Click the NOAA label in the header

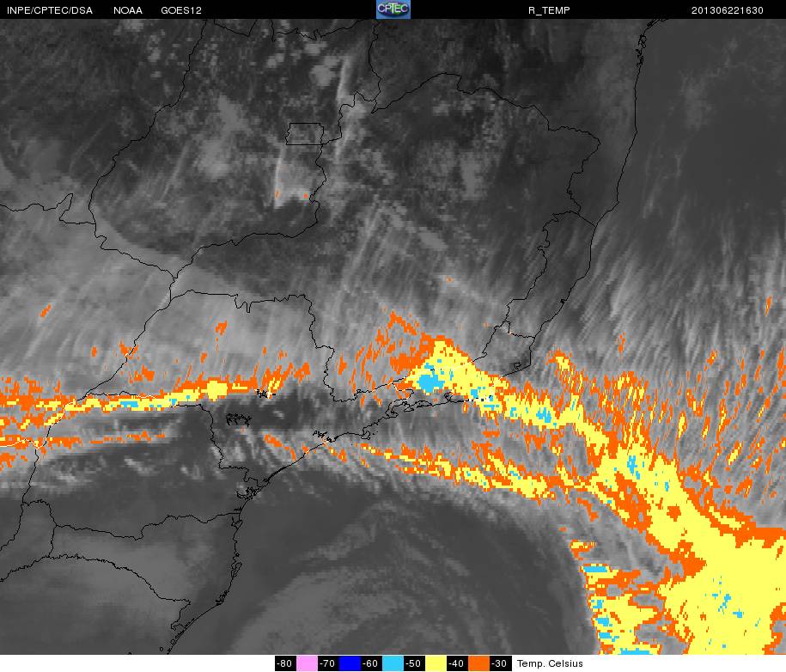coord(128,10)
